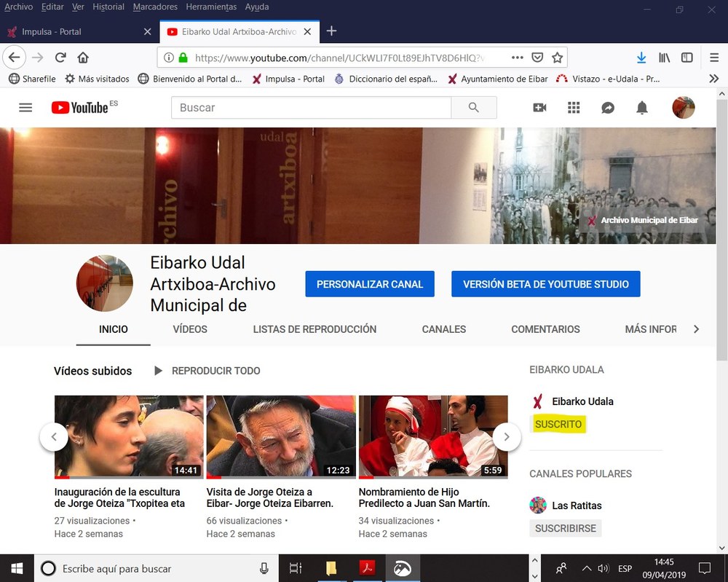Open the create video camera icon
The height and width of the screenshot is (582, 728).
[x=539, y=108]
